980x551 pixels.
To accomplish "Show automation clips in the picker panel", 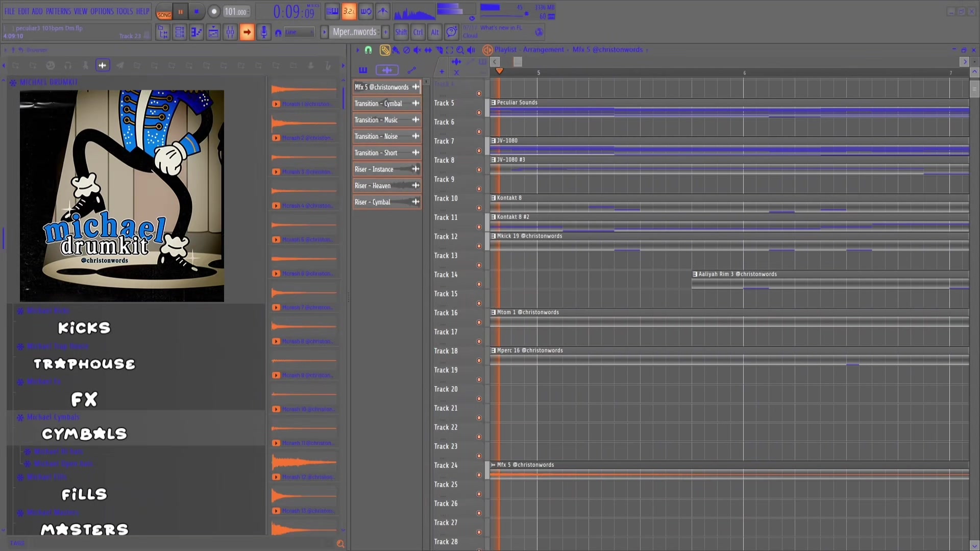I will tap(412, 70).
